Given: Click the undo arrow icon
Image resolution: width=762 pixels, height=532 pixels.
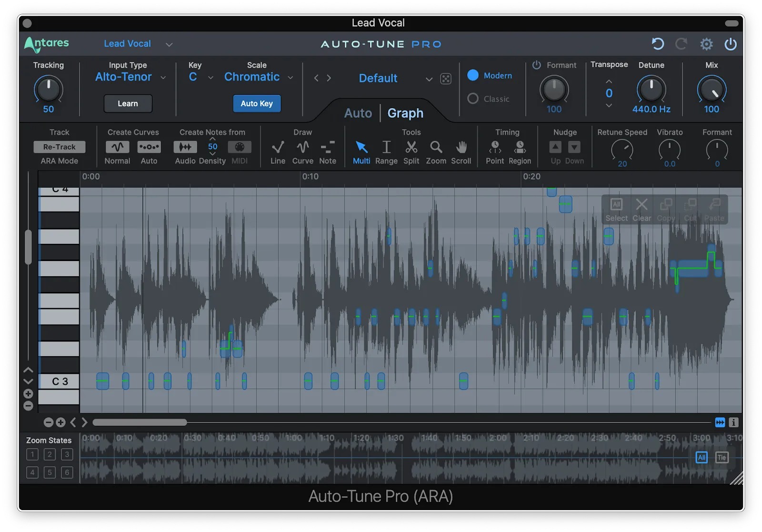Looking at the screenshot, I should 658,44.
